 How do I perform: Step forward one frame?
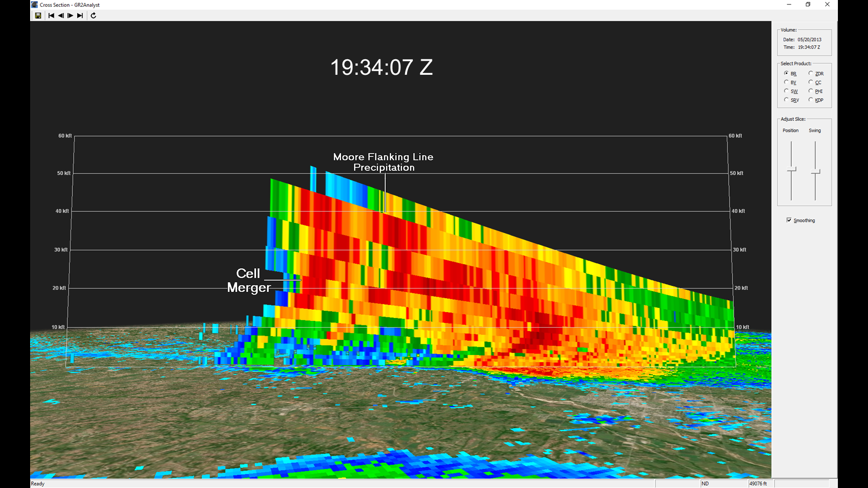click(x=70, y=16)
